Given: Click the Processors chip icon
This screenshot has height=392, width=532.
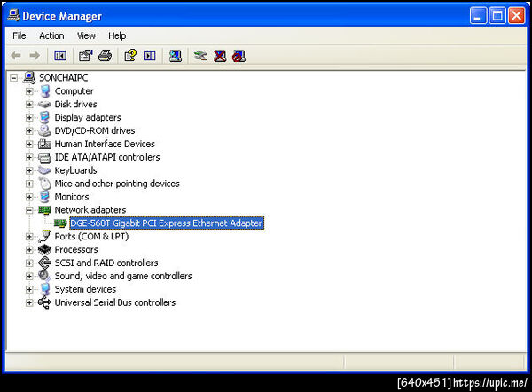Looking at the screenshot, I should coord(45,249).
